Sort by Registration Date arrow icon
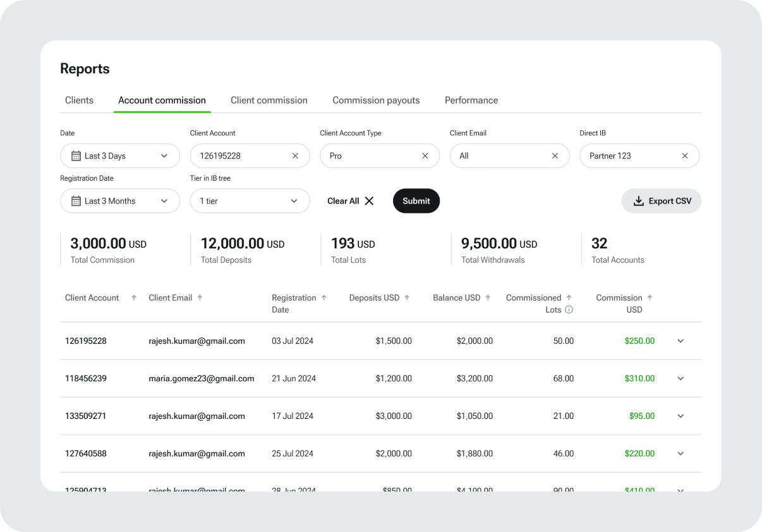 pos(324,298)
